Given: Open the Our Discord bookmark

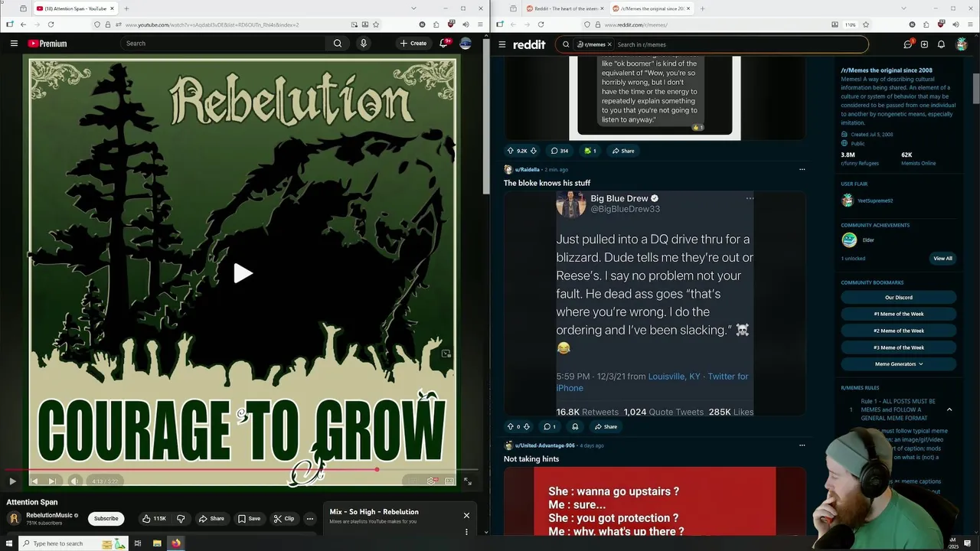Looking at the screenshot, I should coord(899,298).
